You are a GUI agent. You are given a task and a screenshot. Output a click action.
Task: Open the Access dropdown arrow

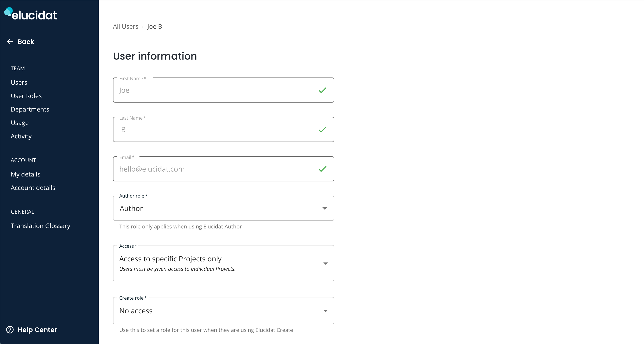pos(325,264)
